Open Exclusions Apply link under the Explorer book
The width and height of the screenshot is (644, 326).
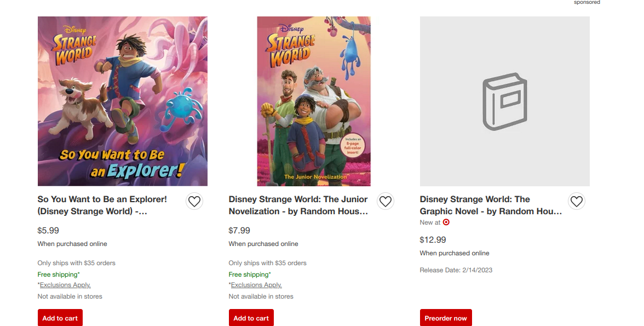coord(65,285)
